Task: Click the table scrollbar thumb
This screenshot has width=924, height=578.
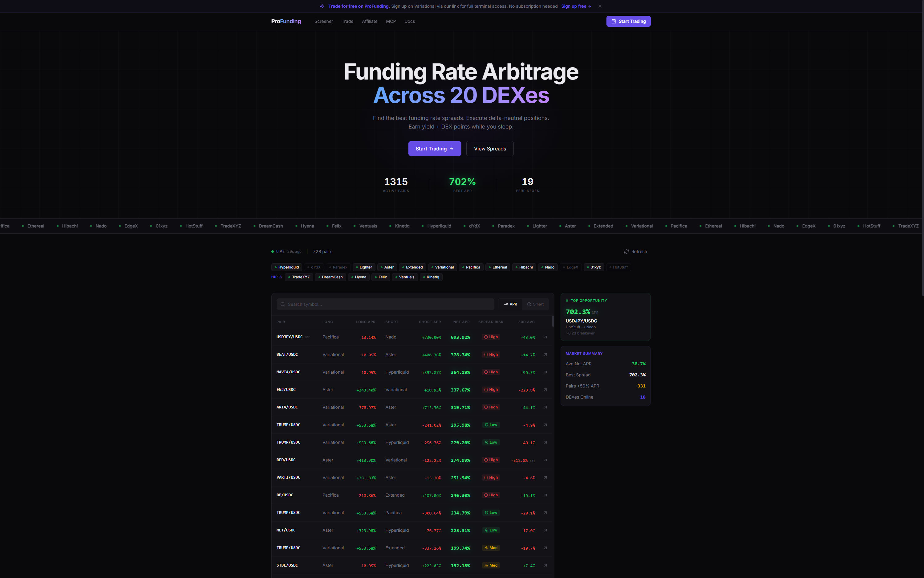Action: [553, 321]
